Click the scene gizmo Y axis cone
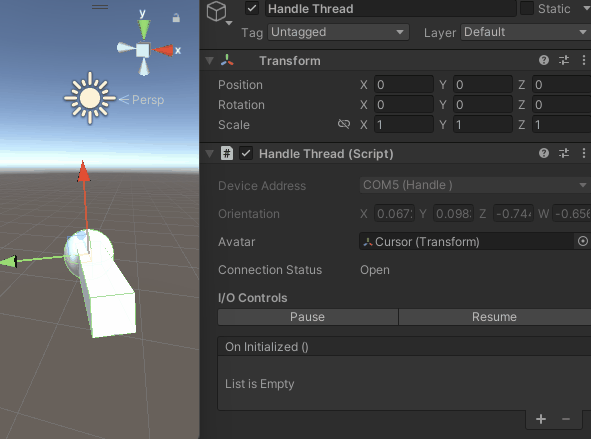Image resolution: width=591 pixels, height=439 pixels. click(144, 29)
